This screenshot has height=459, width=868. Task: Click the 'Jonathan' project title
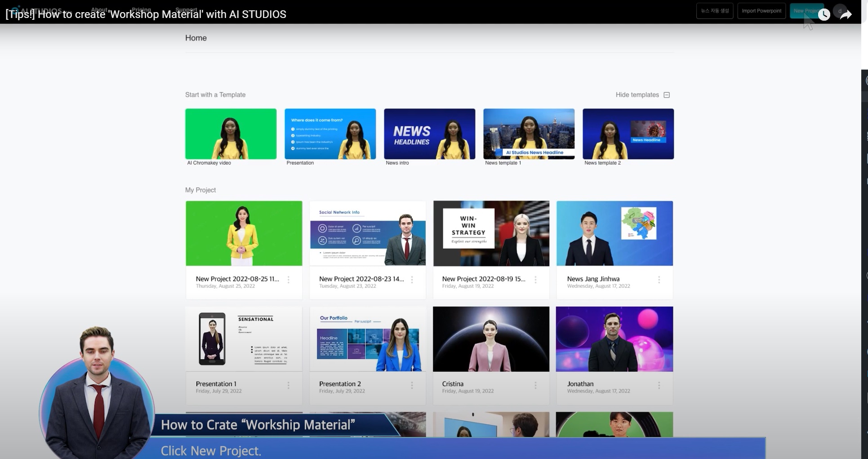pyautogui.click(x=580, y=384)
